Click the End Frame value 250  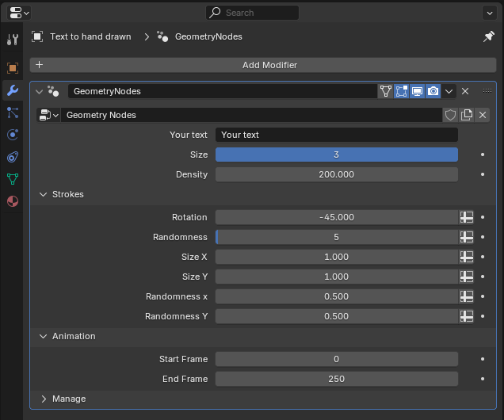click(x=337, y=379)
